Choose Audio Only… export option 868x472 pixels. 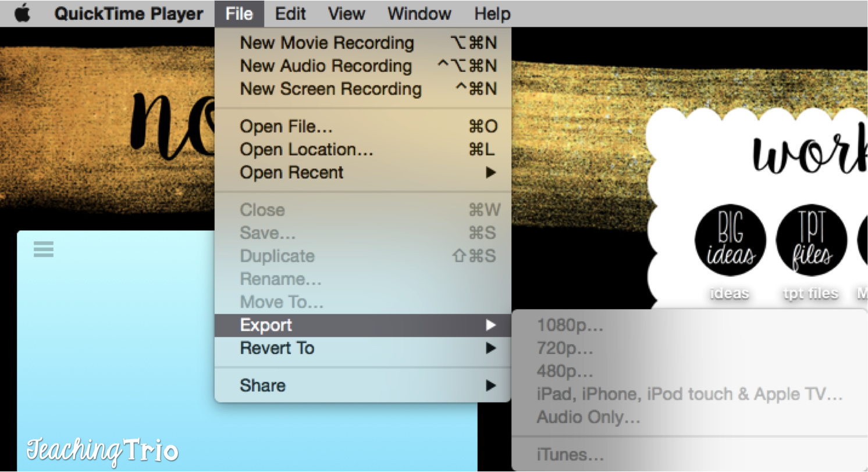pos(689,417)
